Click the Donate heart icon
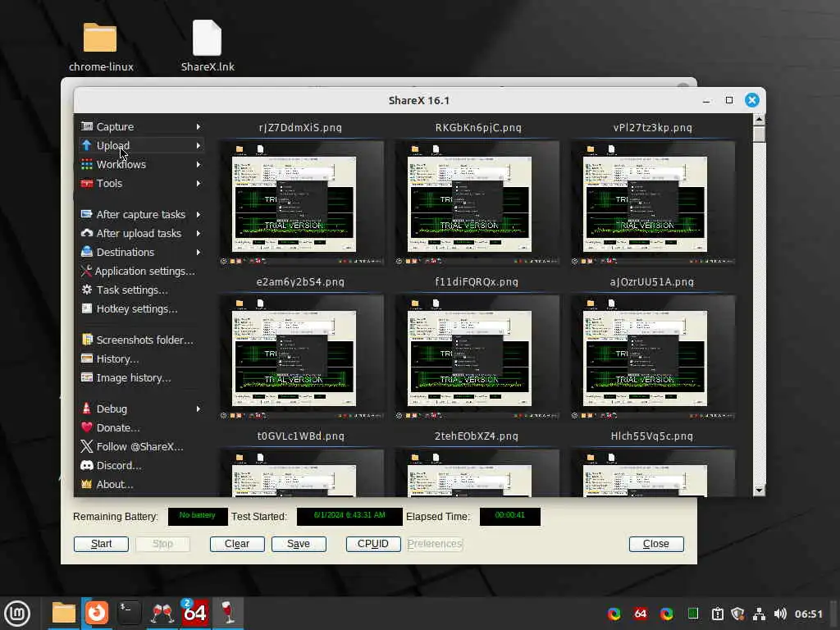 [86, 427]
